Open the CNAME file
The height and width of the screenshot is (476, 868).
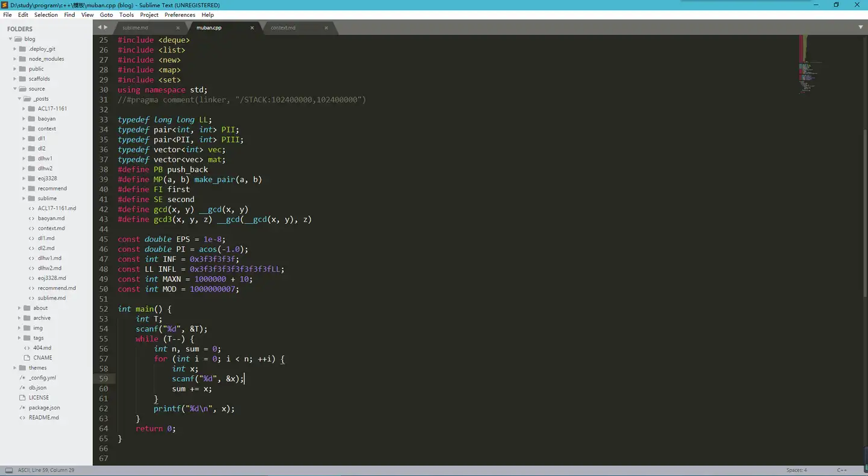coord(43,358)
